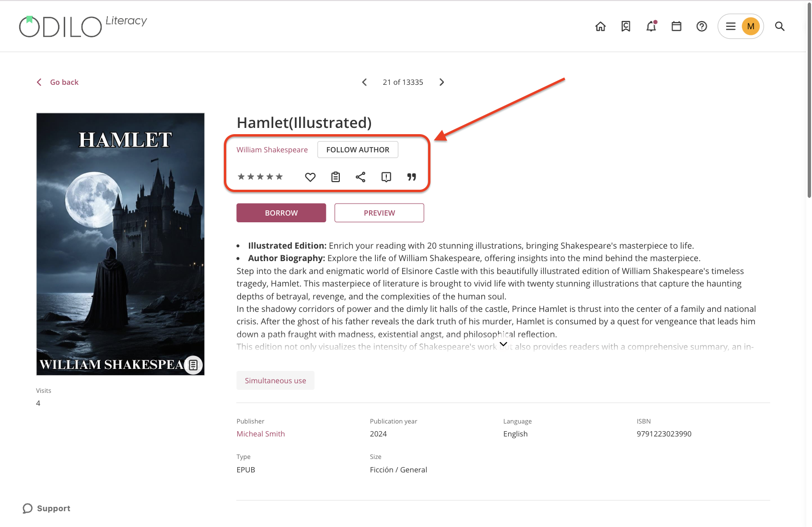Open the help question mark icon
This screenshot has width=812, height=527.
pyautogui.click(x=702, y=26)
